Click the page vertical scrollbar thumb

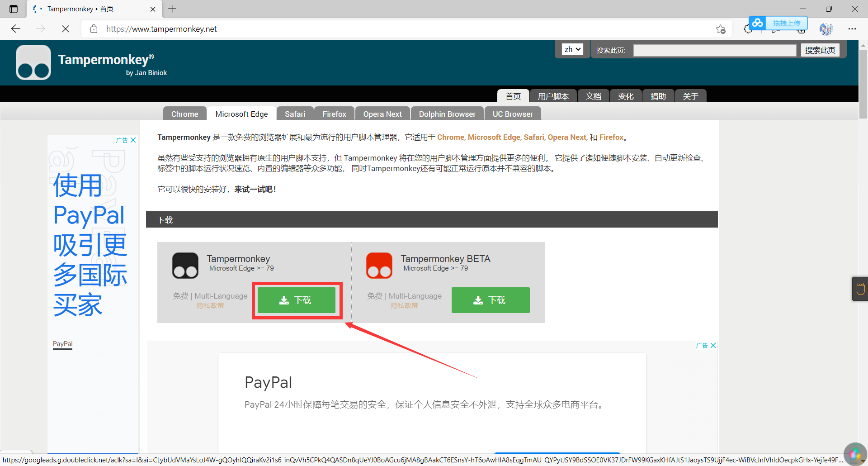[863, 84]
